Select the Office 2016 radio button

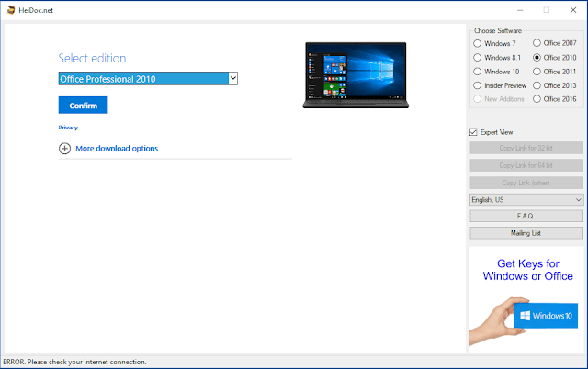(537, 99)
